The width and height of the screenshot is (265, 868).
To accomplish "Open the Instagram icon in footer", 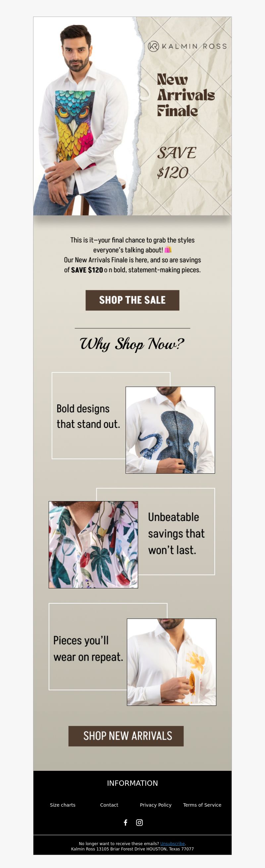I will 139,823.
